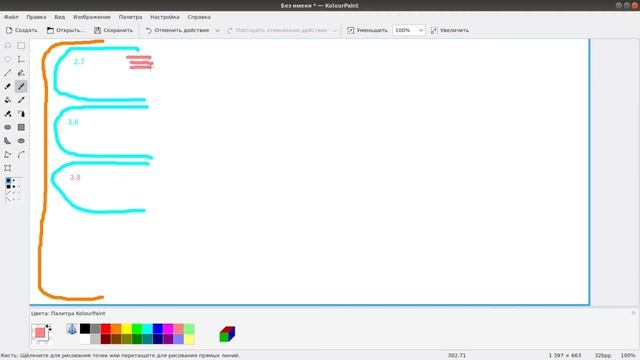Choose the medium round brush shape
Screen dimensions: 640x360
(x=14, y=180)
